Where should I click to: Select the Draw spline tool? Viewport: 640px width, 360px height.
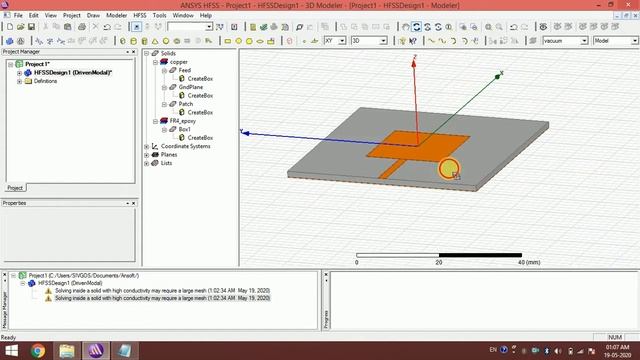442,41
